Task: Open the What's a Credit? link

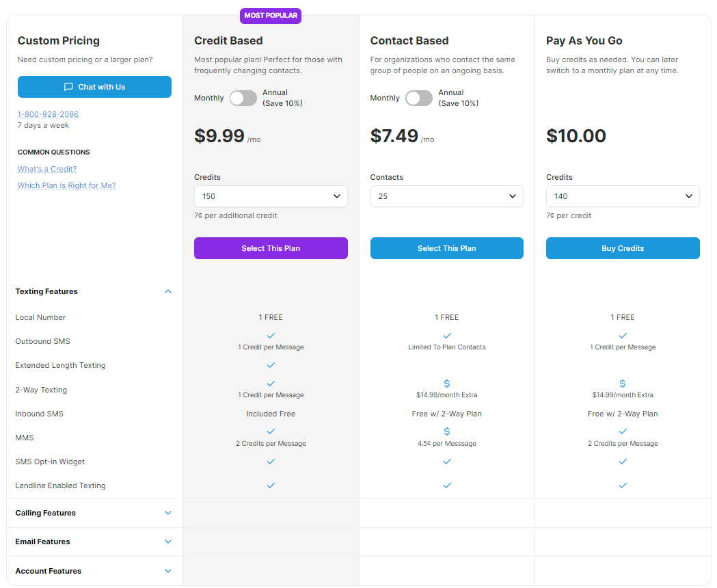Action: 46,169
